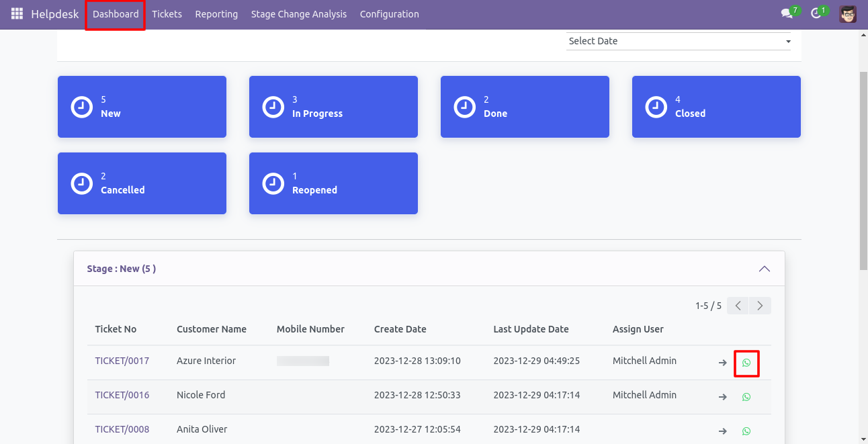Open ticket link TICKET/0008
The height and width of the screenshot is (444, 868).
point(122,429)
